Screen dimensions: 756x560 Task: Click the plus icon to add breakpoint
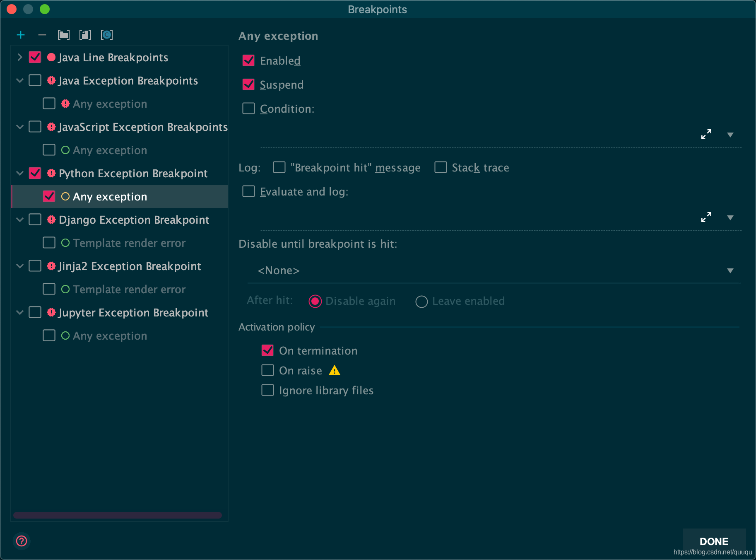click(x=21, y=35)
